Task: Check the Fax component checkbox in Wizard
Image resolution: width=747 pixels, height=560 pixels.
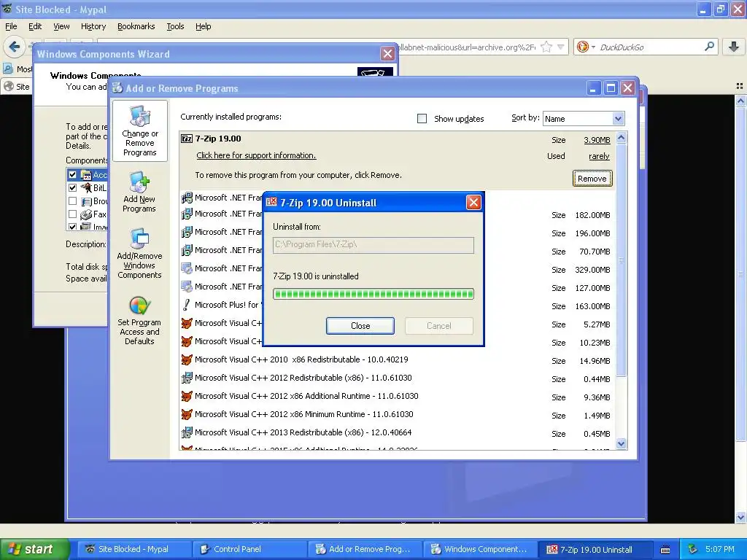Action: point(72,214)
